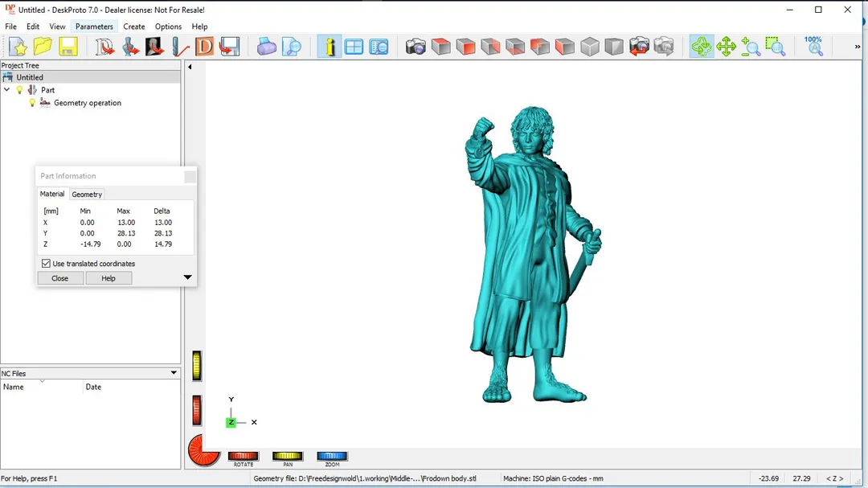
Task: Activate the zoom window dashed-rectangle icon
Action: [x=776, y=47]
